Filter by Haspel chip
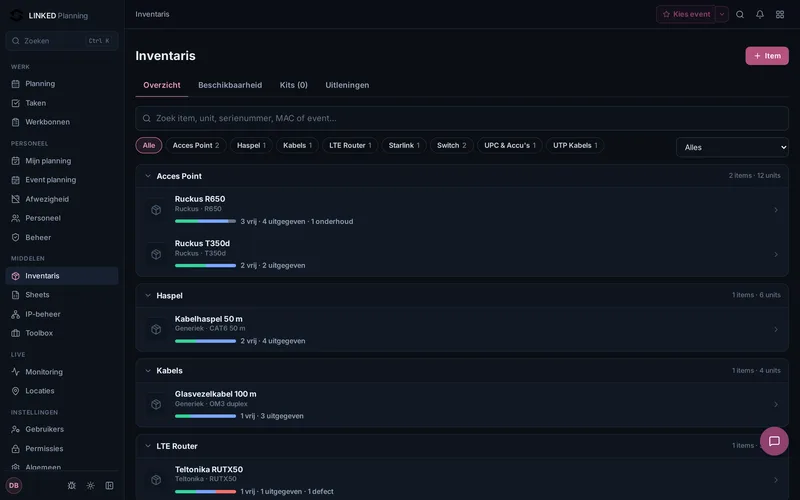The height and width of the screenshot is (500, 800). click(x=251, y=145)
